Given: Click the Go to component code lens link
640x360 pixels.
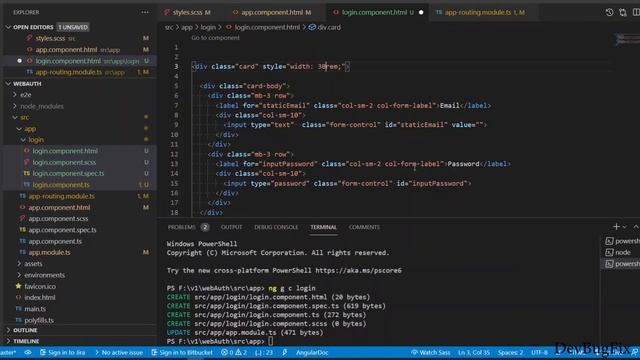Looking at the screenshot, I should tap(215, 38).
